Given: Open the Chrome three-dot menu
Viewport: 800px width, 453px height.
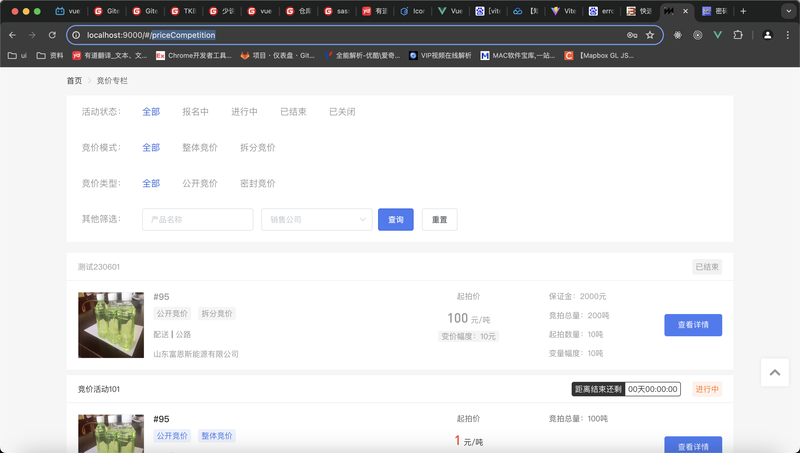Looking at the screenshot, I should click(x=787, y=35).
